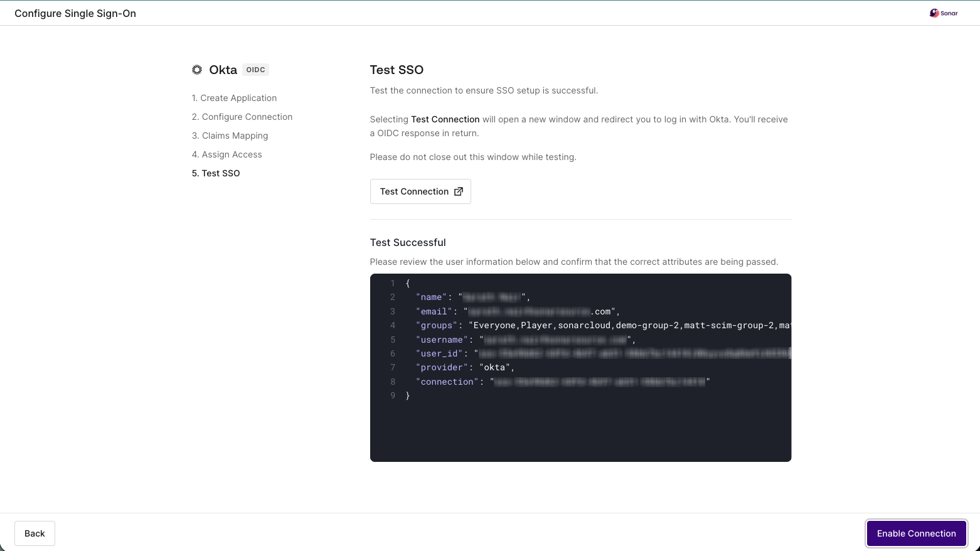Click the Sonar logo in header

pyautogui.click(x=944, y=13)
